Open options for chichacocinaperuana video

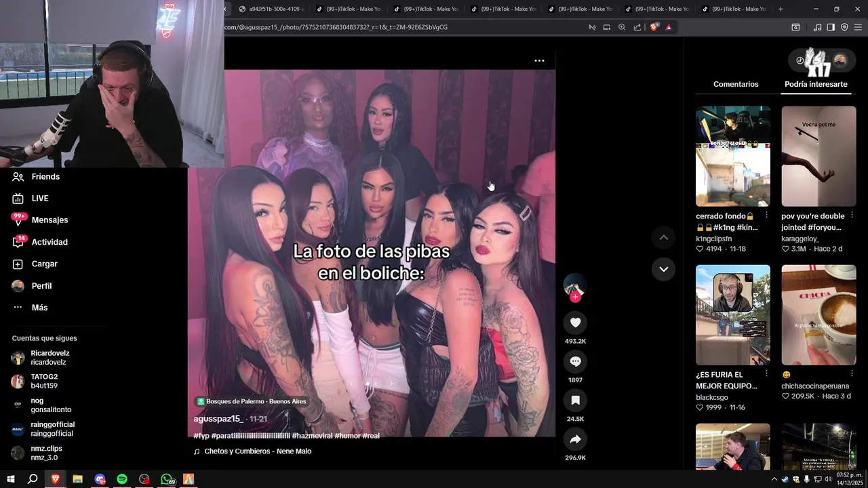point(852,373)
